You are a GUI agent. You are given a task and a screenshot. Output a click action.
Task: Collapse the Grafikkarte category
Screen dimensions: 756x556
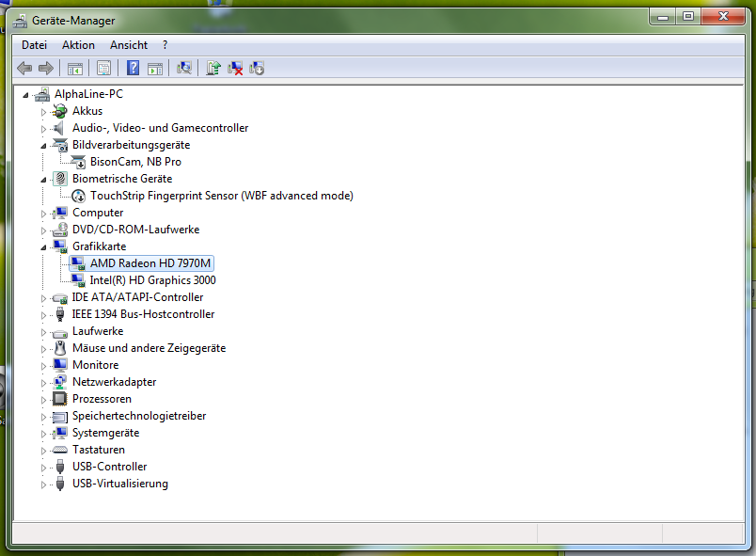[43, 247]
